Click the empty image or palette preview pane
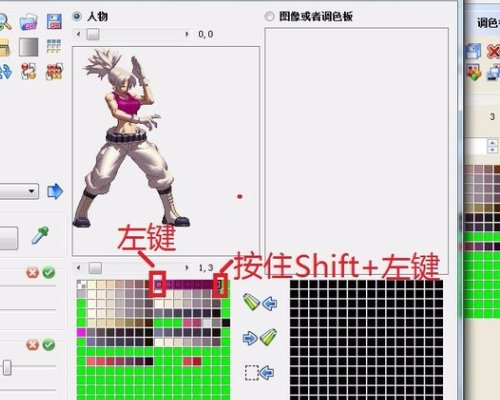500x400 pixels. pyautogui.click(x=357, y=151)
